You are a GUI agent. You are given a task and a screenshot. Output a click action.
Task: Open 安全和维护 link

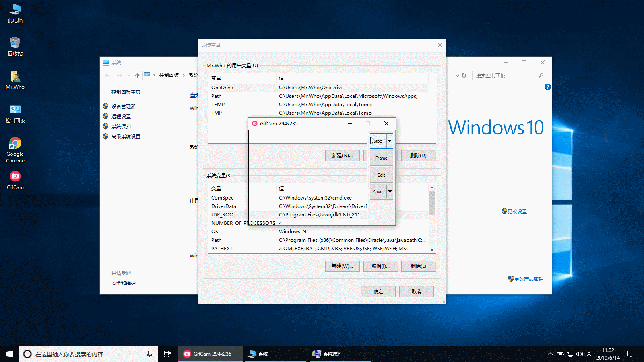click(x=124, y=283)
